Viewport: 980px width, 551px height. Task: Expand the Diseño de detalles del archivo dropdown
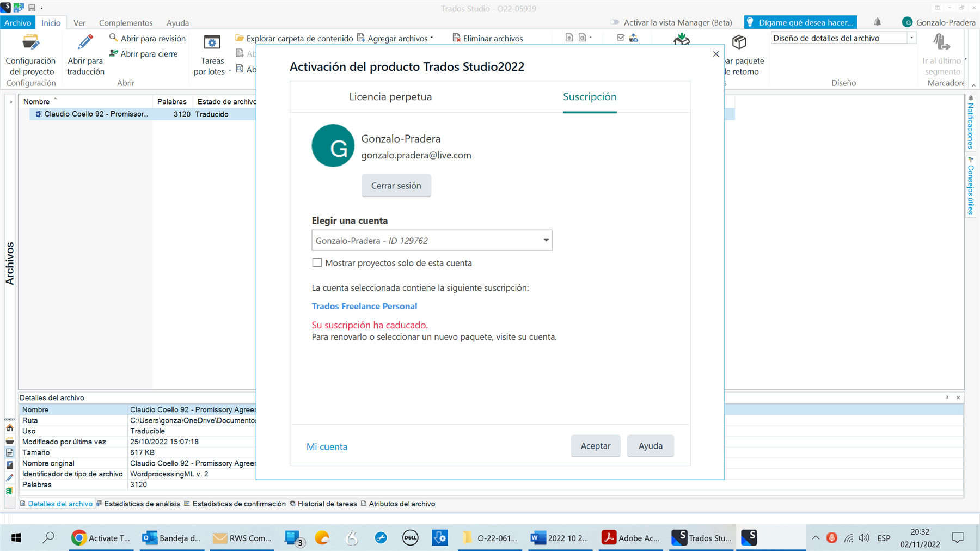(x=912, y=37)
